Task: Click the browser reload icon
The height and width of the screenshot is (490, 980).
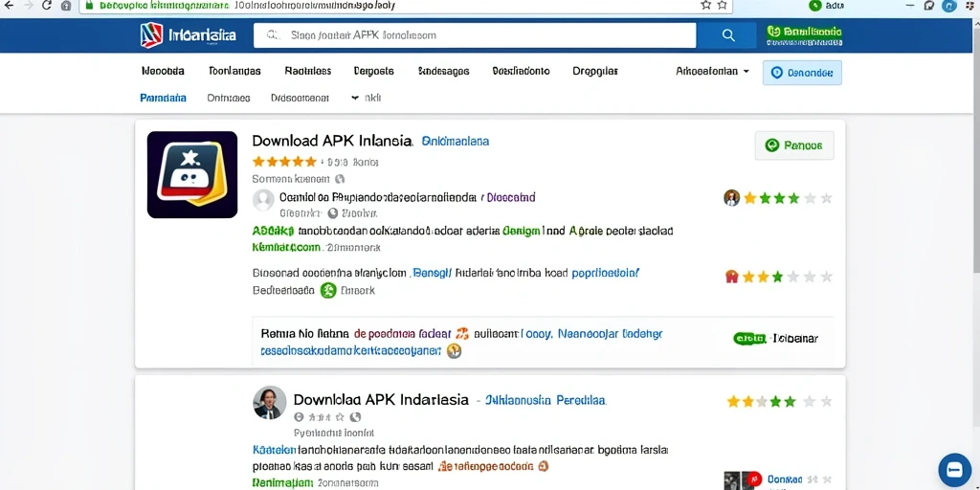Action: pos(47,5)
